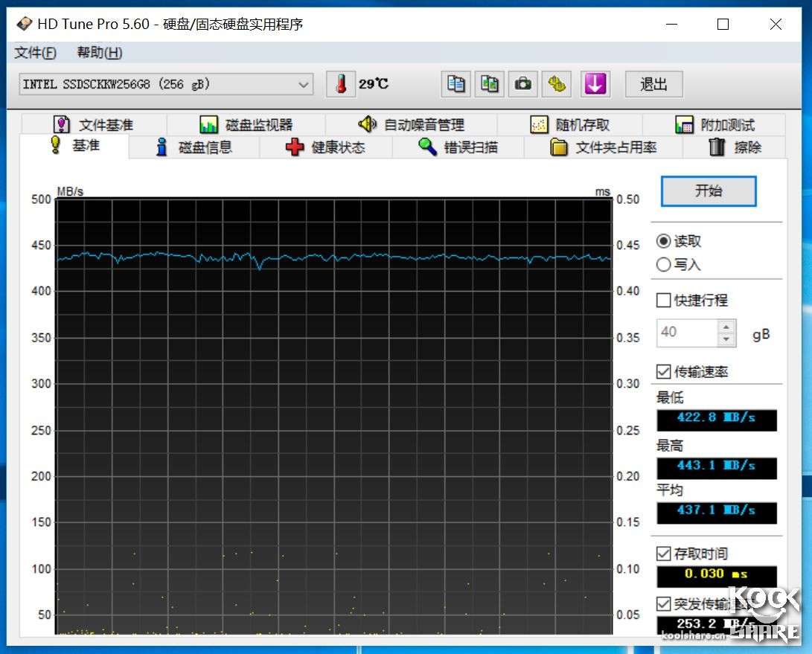The image size is (812, 654).
Task: Click the down stepper arrow beside 40 gB
Action: point(726,339)
